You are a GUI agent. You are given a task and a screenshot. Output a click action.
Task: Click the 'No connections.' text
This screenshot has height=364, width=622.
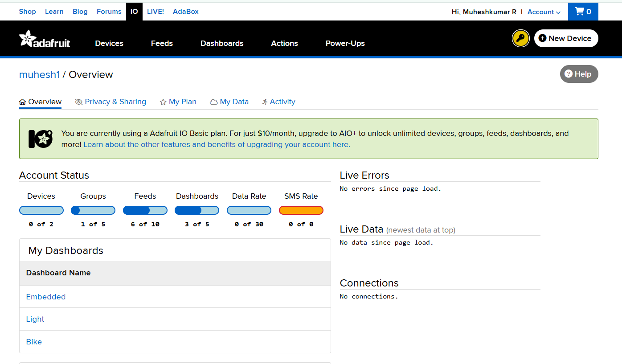pyautogui.click(x=369, y=296)
